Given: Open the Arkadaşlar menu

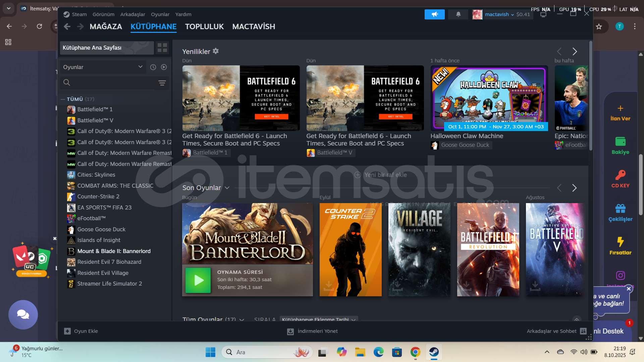Looking at the screenshot, I should coord(132,14).
